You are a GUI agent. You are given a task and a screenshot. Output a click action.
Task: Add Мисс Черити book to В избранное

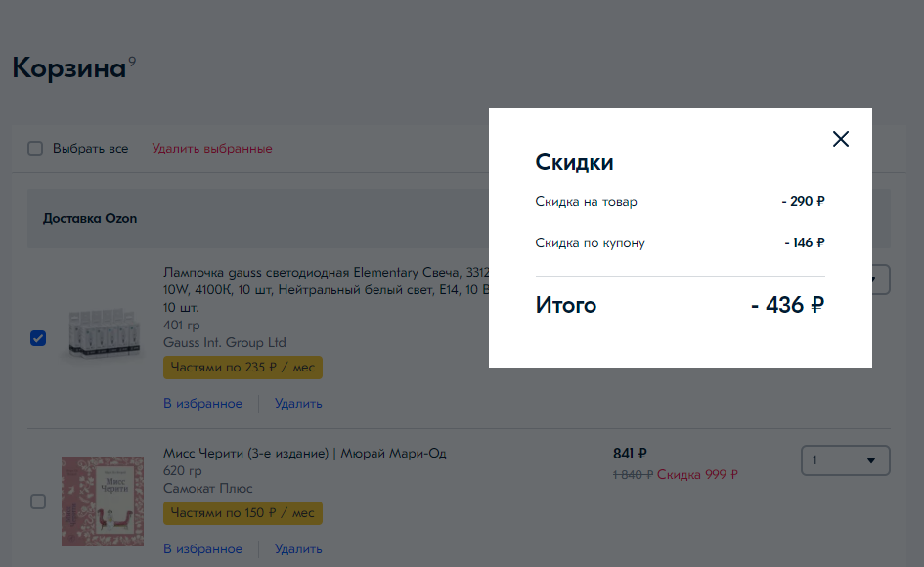point(202,548)
